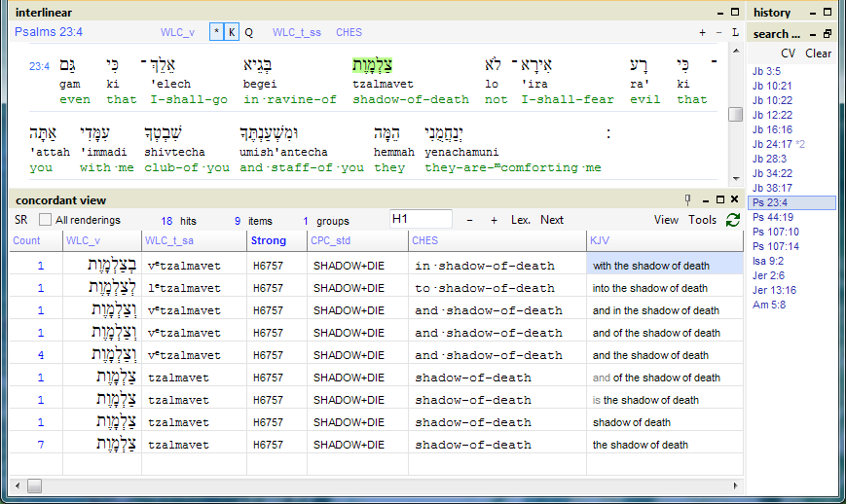Open the View menu in concordant view
Screen dimensions: 846x504
tap(666, 220)
